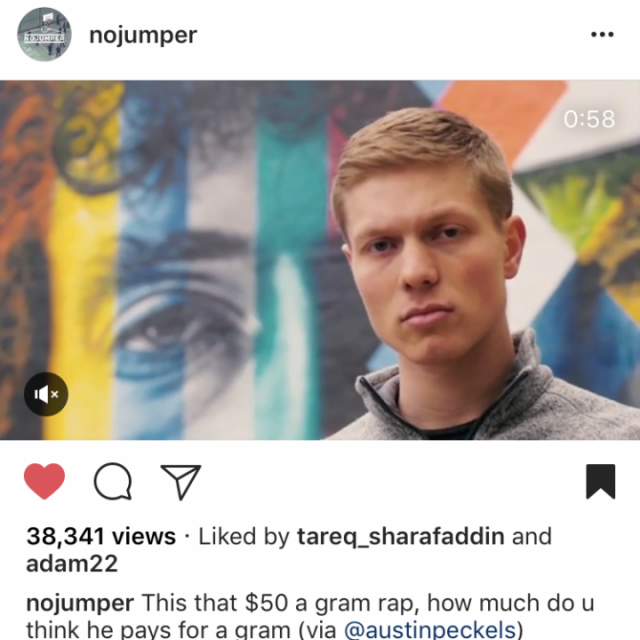View the 38,341 views count details

tap(101, 536)
